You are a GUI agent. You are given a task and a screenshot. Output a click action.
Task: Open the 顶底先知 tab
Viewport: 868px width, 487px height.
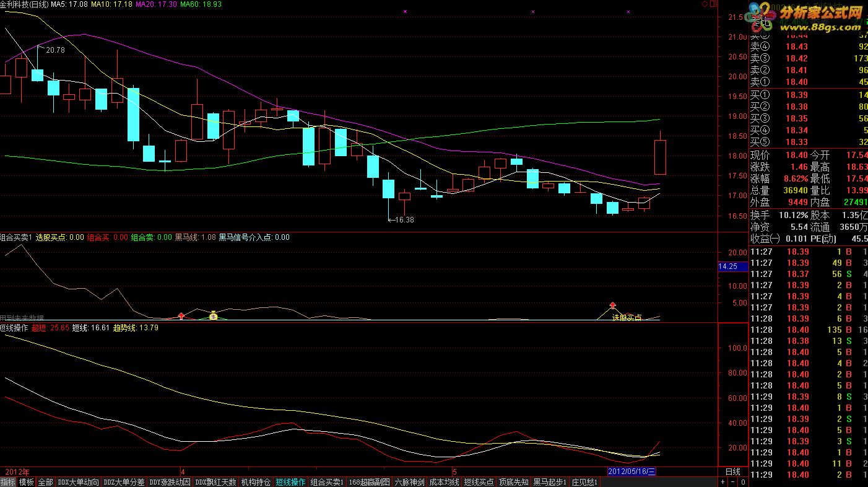(x=514, y=482)
